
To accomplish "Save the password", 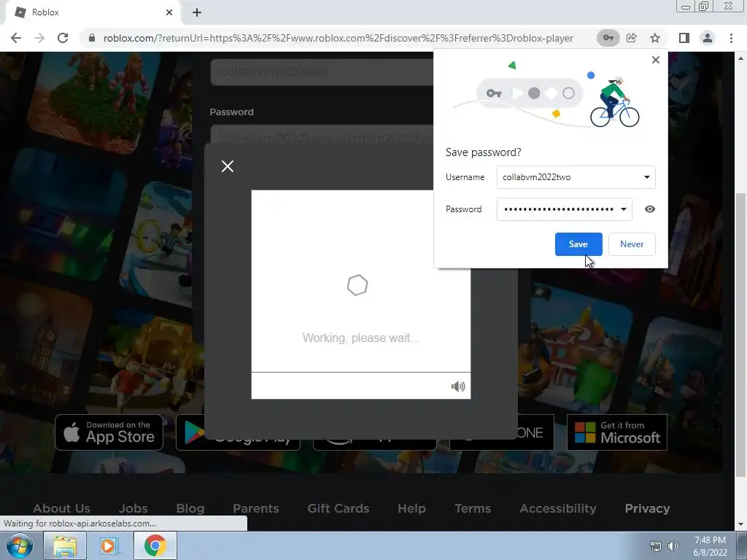I will point(578,244).
